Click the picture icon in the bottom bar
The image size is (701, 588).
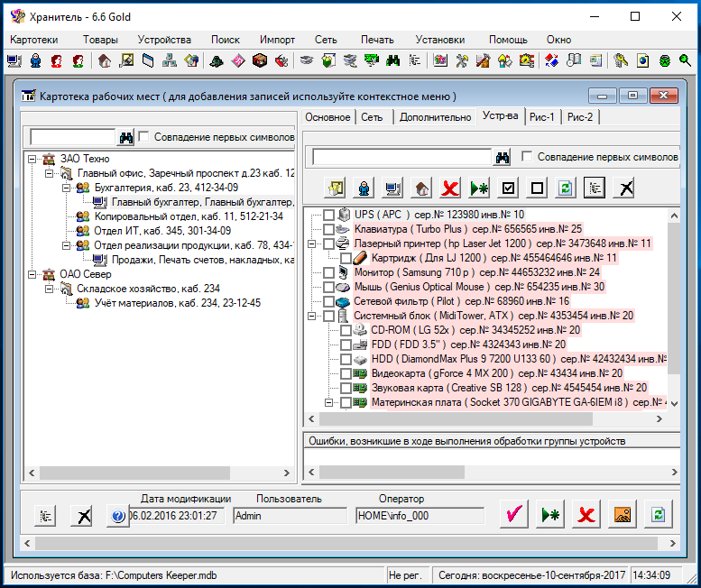coord(623,515)
